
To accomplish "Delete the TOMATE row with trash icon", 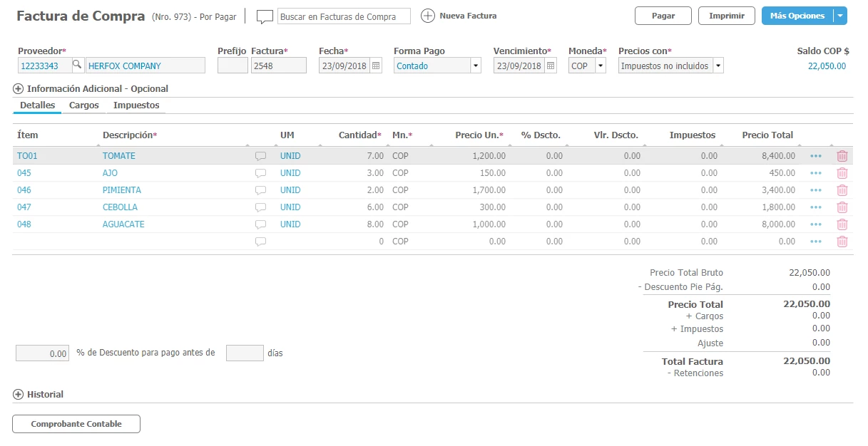I will pos(842,156).
